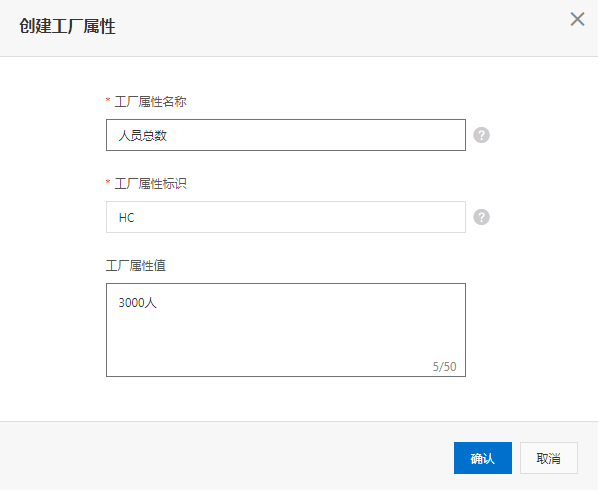Click the 工厂属性标识 field label
This screenshot has width=599, height=491.
(x=151, y=184)
